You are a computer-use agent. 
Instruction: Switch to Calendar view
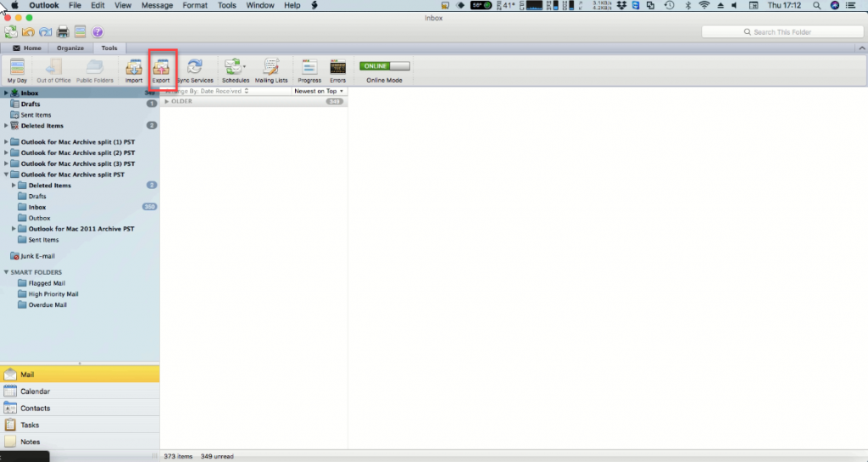80,391
